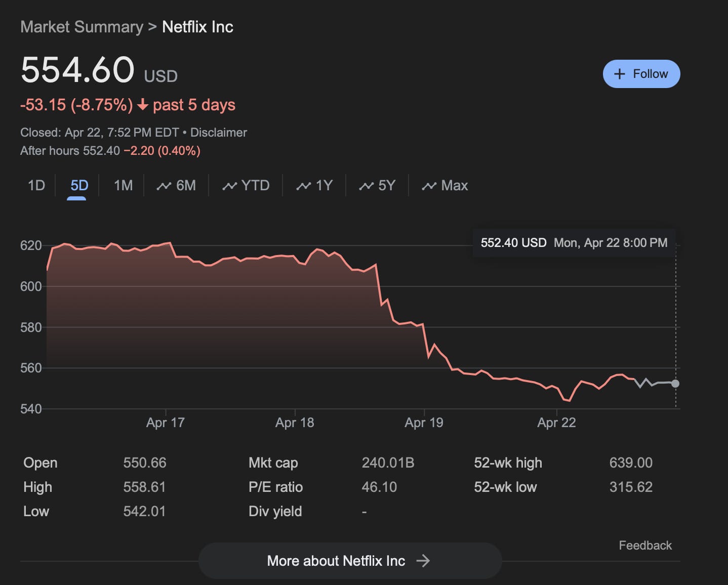Click the -53.15 (-8.75%) change text

(x=76, y=105)
